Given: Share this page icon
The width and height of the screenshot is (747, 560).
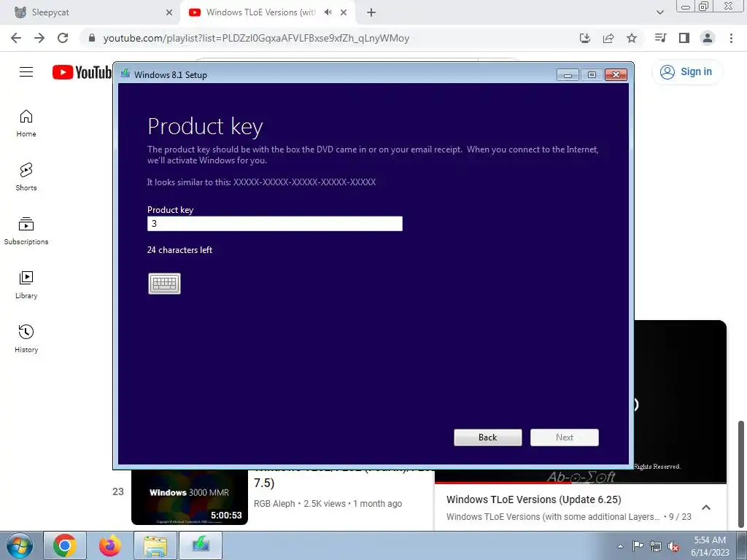Looking at the screenshot, I should click(608, 38).
